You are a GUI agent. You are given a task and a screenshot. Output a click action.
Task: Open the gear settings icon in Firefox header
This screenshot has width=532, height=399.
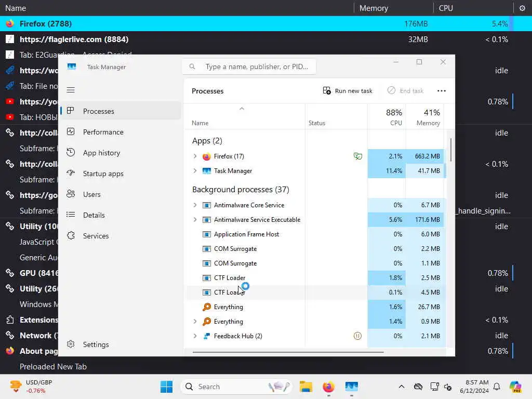tap(522, 8)
